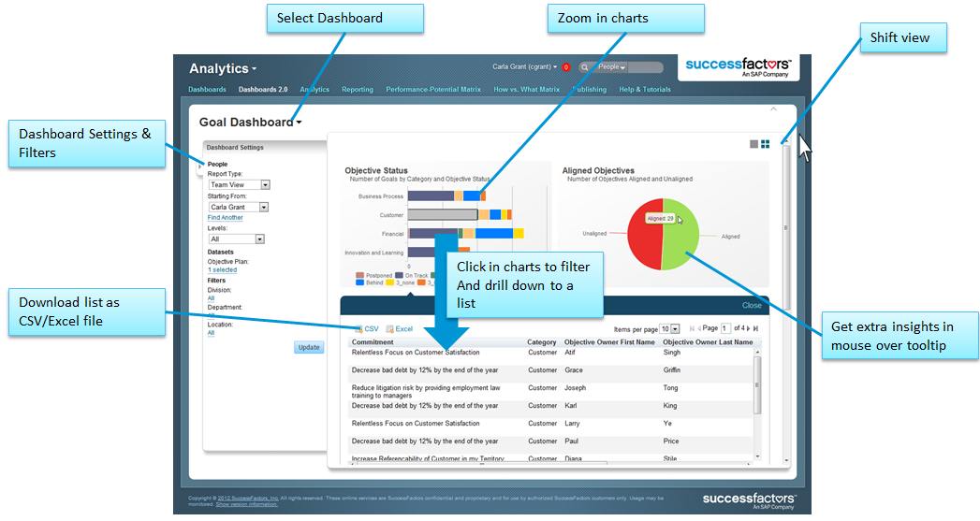This screenshot has width=980, height=521.
Task: Switch to single-chart view icon
Action: coord(753,144)
